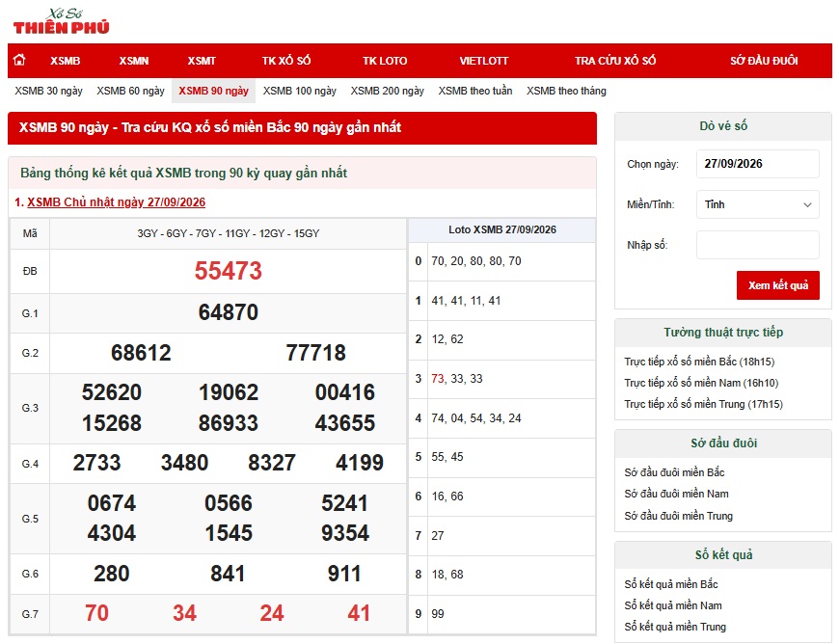839x644 pixels.
Task: Click the G.4 number 4199
Action: (x=360, y=463)
